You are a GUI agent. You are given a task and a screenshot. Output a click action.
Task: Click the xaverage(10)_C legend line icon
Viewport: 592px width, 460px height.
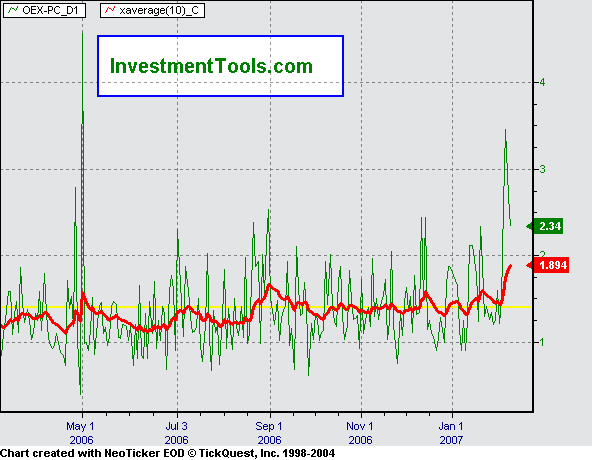click(110, 10)
